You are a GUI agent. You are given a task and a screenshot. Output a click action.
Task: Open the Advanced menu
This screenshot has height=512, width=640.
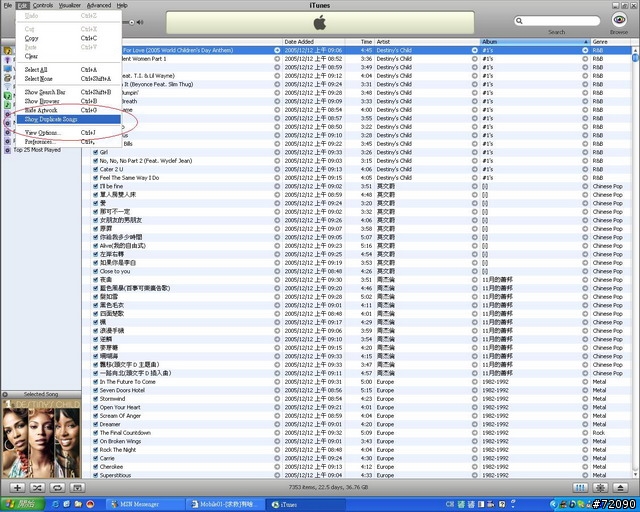pyautogui.click(x=99, y=5)
